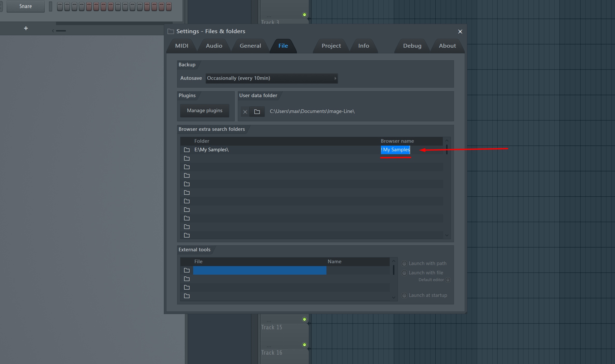This screenshot has height=364, width=615.
Task: Click the 'Folder' column header
Action: point(202,141)
